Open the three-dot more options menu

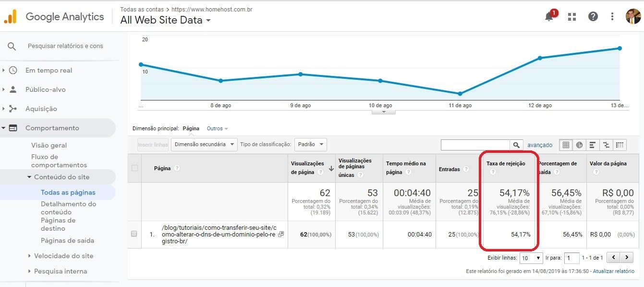(x=612, y=16)
